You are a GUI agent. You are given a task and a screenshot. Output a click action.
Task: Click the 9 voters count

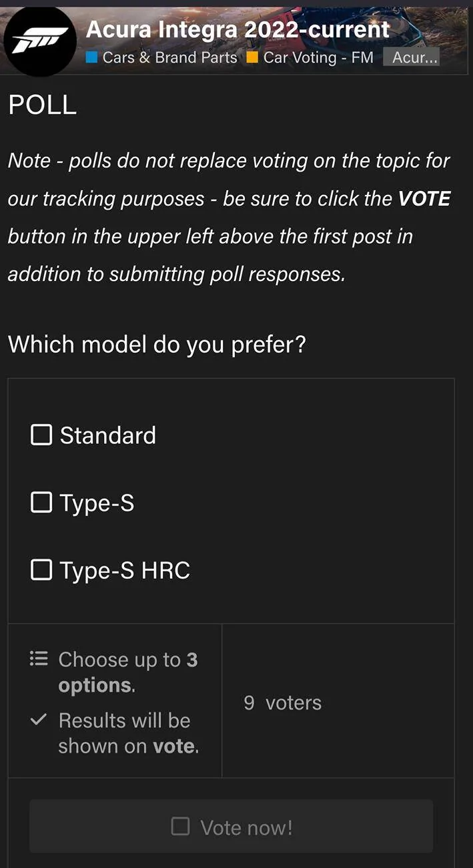pyautogui.click(x=283, y=702)
